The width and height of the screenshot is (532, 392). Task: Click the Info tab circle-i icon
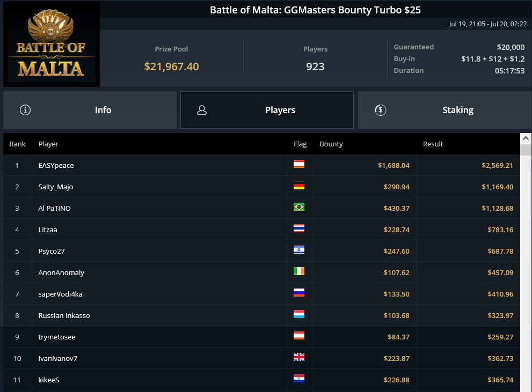click(25, 110)
